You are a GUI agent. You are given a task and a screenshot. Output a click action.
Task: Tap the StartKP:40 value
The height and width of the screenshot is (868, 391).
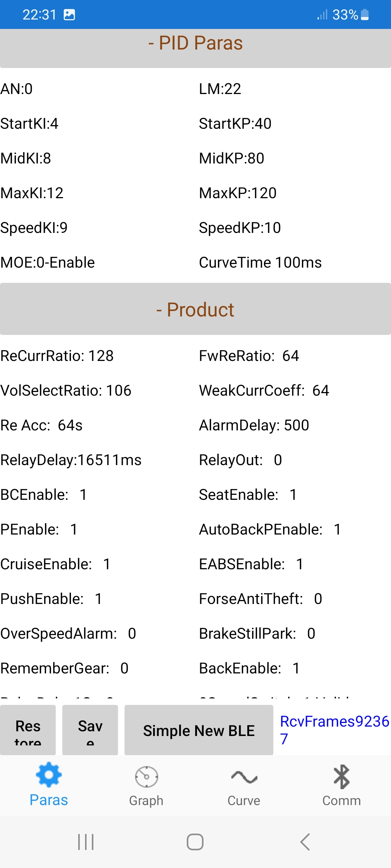235,124
